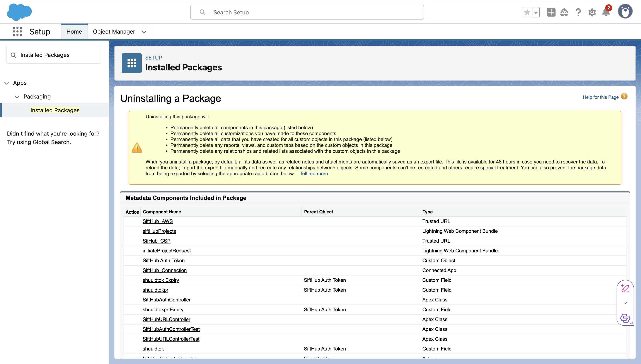View notifications bell with 2 alerts
641x364 pixels.
[x=606, y=12]
